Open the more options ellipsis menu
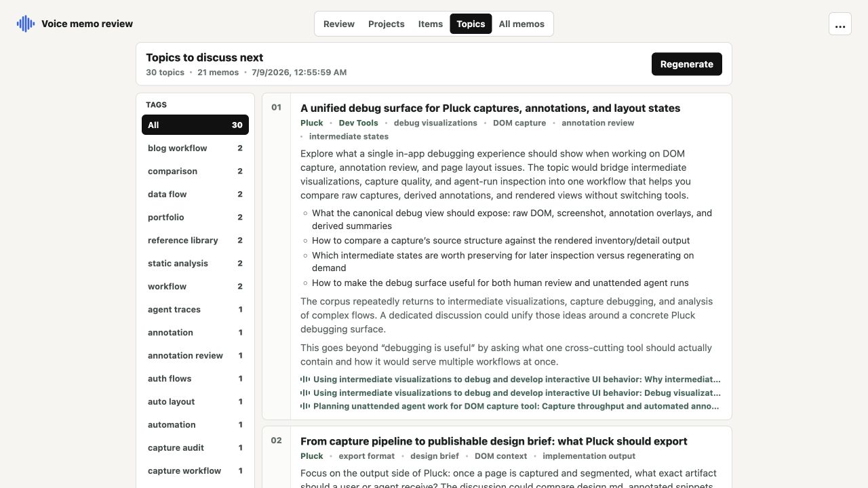The image size is (868, 488). click(x=840, y=24)
